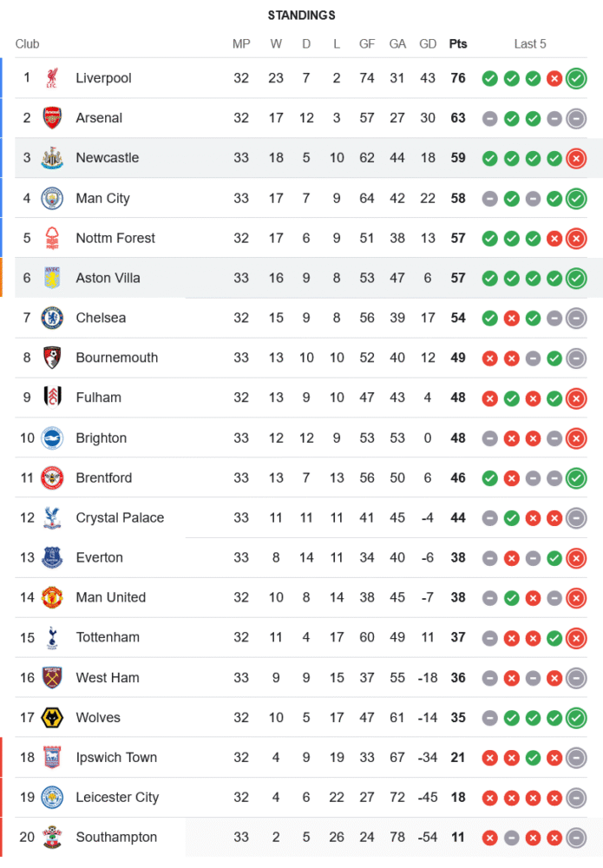
Task: Click the Southampton club crest icon
Action: 52,838
